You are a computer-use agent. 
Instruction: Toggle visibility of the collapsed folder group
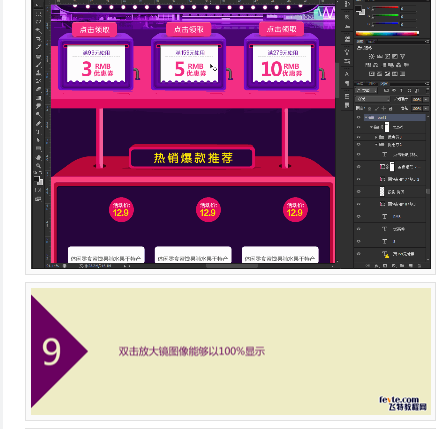click(358, 137)
